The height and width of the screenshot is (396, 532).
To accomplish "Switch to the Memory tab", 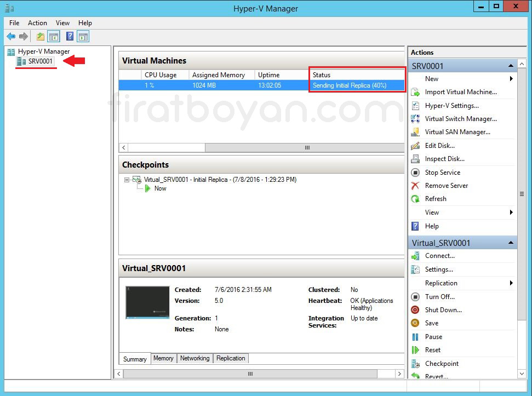I will coord(163,358).
